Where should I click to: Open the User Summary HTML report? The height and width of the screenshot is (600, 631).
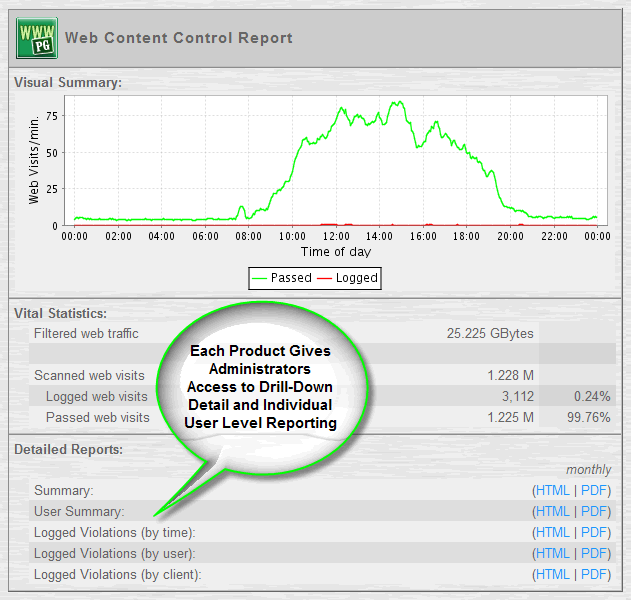(x=552, y=512)
